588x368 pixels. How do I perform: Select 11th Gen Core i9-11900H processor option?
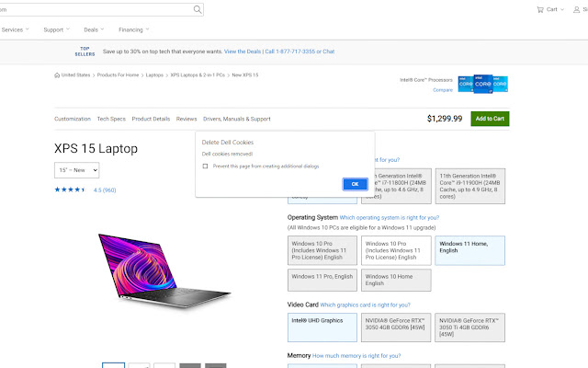pos(469,186)
